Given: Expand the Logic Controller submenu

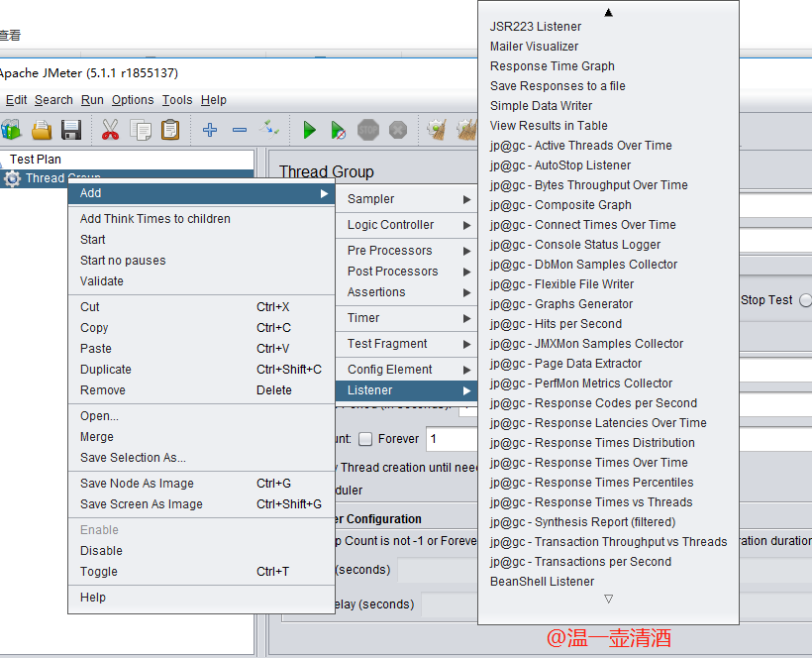Looking at the screenshot, I should point(407,225).
